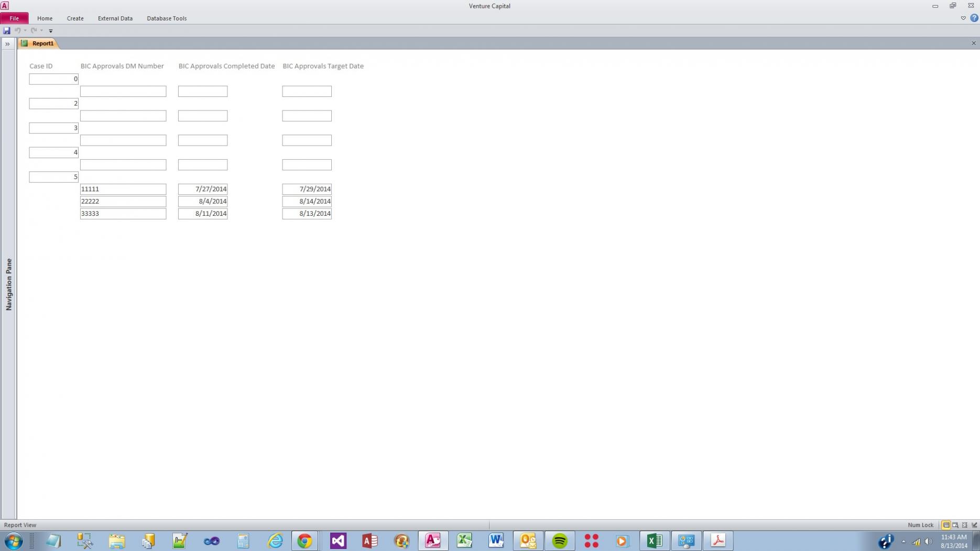Click the BIC Approvals Target Date header
Screen dimensions: 980x551
click(x=323, y=66)
